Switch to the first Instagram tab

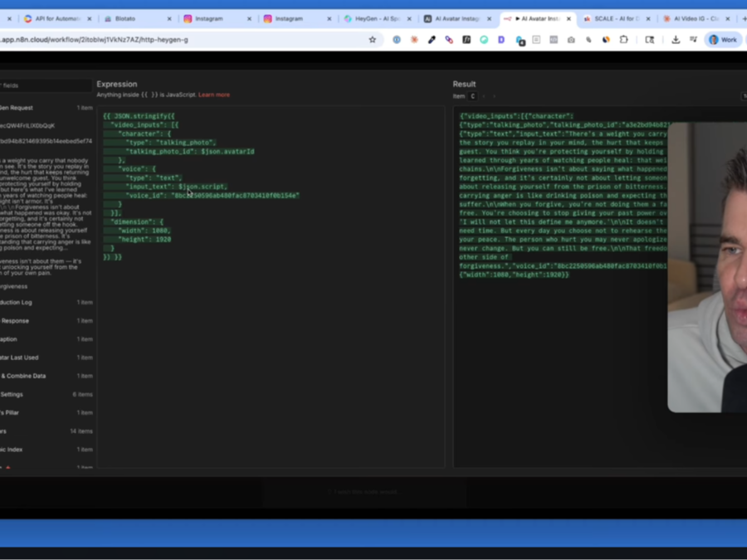[x=208, y=19]
